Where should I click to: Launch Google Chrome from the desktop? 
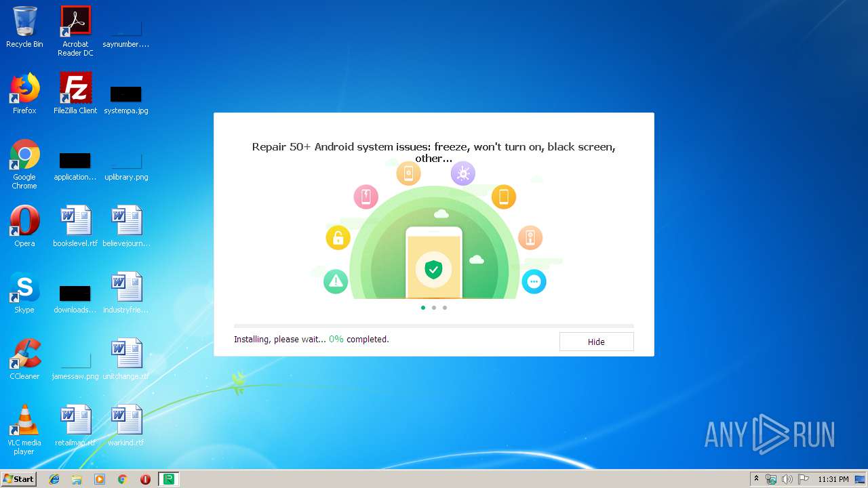(x=24, y=165)
